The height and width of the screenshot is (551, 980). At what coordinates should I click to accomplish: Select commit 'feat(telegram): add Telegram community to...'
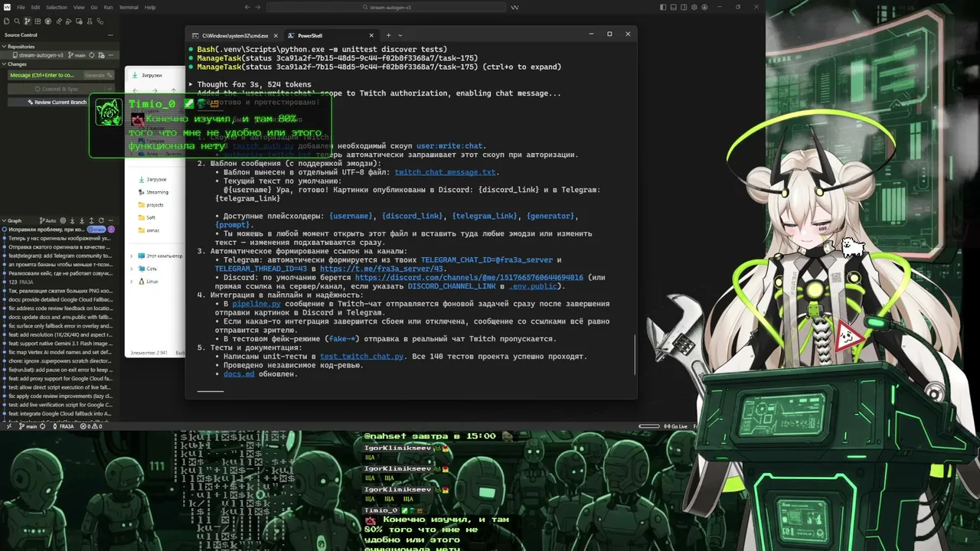click(60, 256)
